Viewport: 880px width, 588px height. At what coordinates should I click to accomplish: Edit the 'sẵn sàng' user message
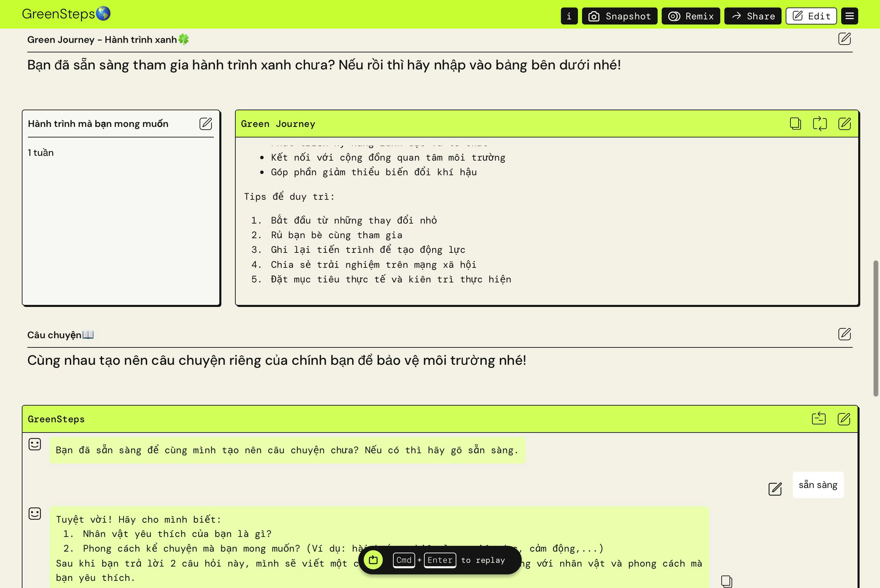pos(775,489)
